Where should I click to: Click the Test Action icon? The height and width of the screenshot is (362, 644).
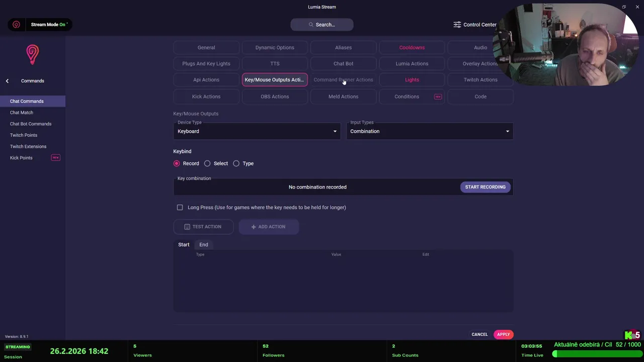187,227
